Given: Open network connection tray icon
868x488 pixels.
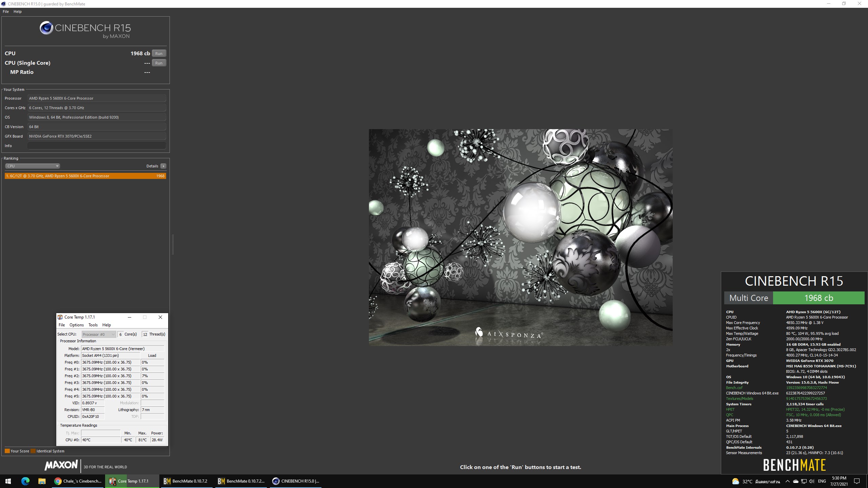Looking at the screenshot, I should [804, 481].
